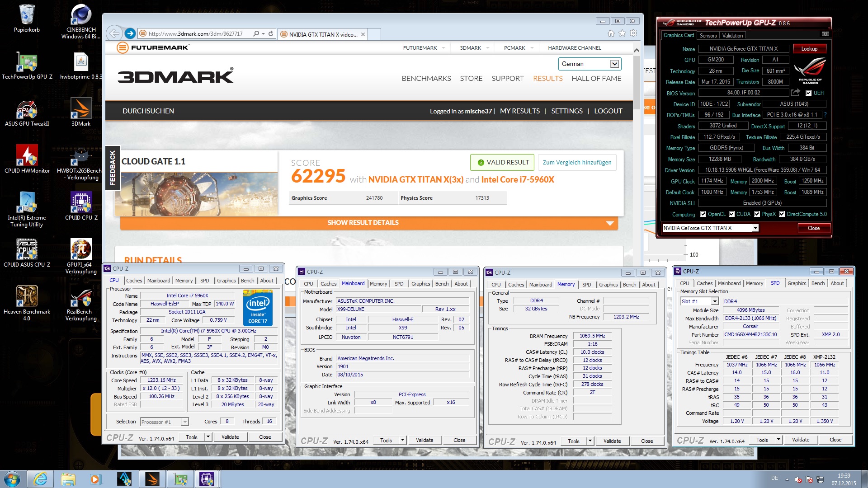Expand Tools dropdown arrow in first CPU-Z window

208,437
